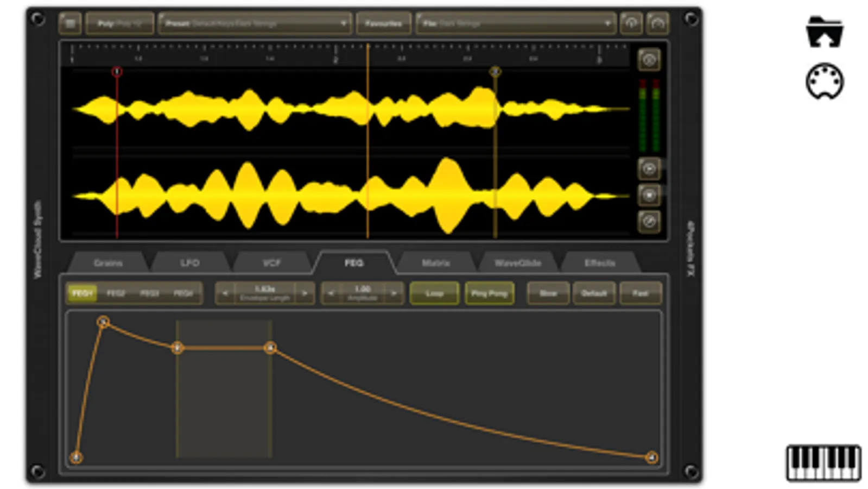868x489 pixels.
Task: Switch to the LFO tab
Action: click(190, 263)
